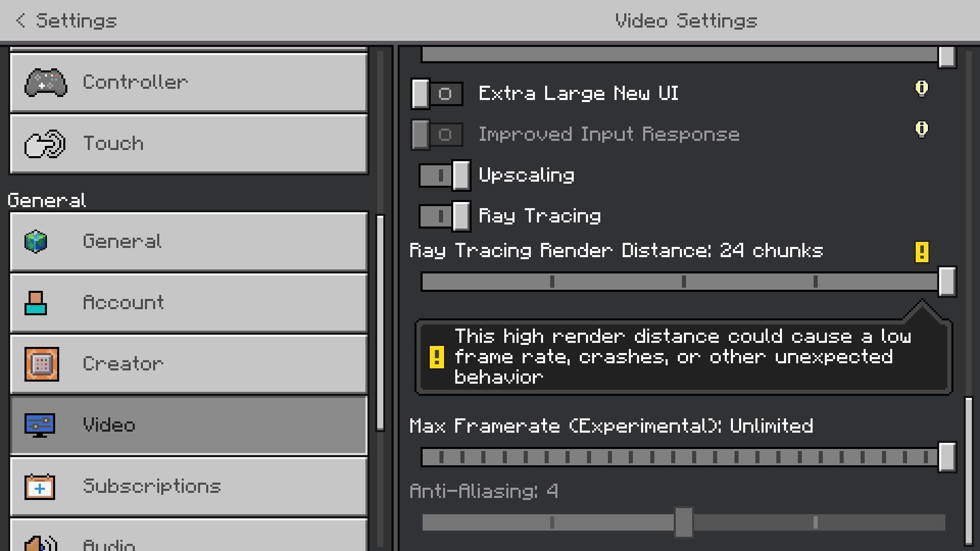Screen dimensions: 980x551
Task: Click the Video settings monitor icon
Action: [38, 424]
